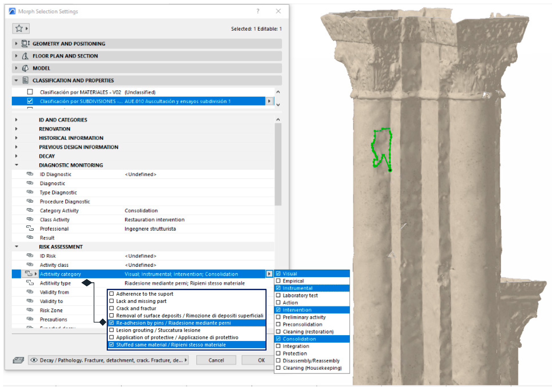Uncheck Consolidation in the activity category list
This screenshot has width=552, height=392.
pos(278,339)
